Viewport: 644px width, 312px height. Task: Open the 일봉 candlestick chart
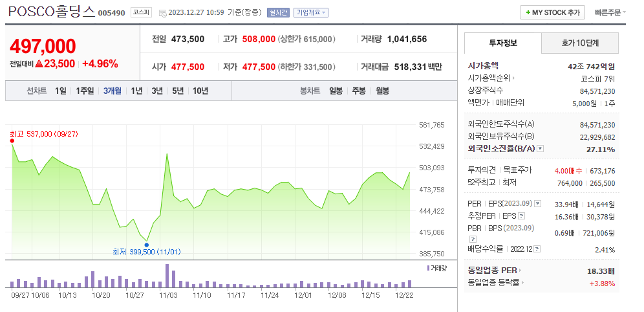point(336,91)
